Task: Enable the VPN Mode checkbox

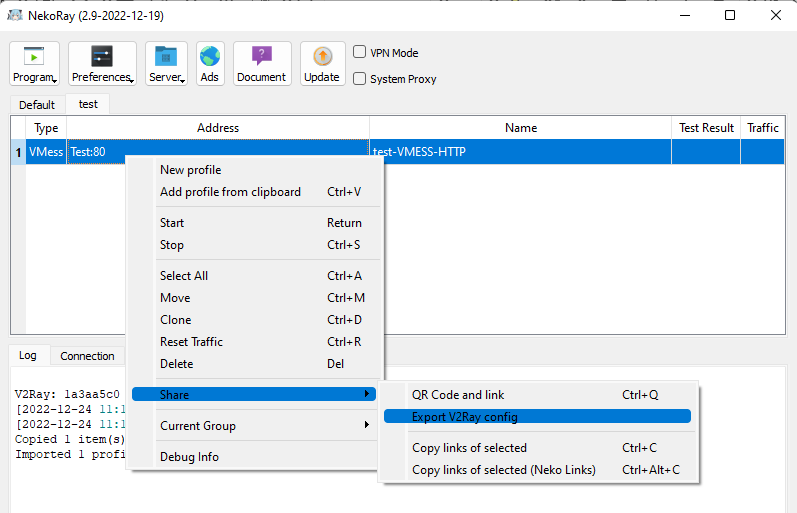Action: (x=360, y=53)
